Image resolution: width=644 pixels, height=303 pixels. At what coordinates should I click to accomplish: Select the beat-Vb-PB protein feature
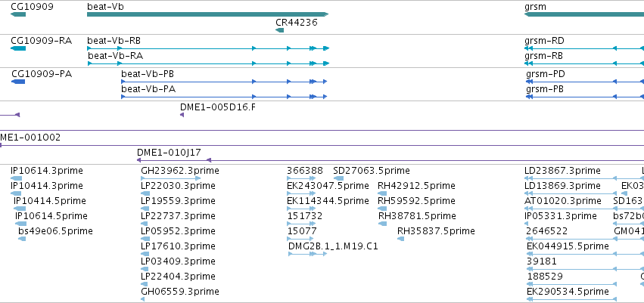tap(224, 82)
